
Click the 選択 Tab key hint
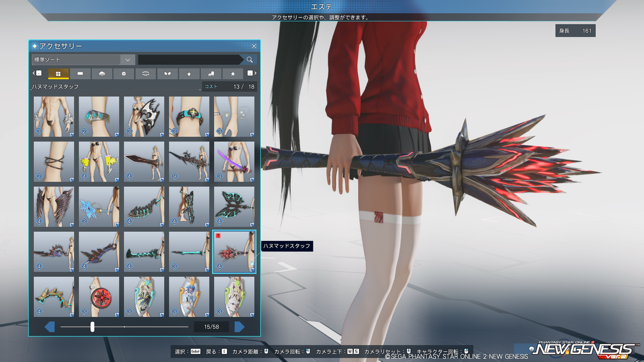tap(188, 351)
